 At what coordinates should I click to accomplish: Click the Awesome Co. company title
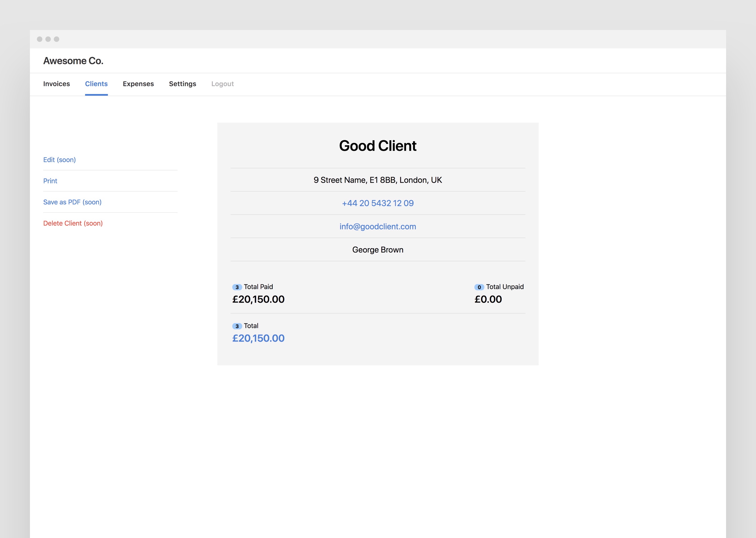pyautogui.click(x=73, y=61)
